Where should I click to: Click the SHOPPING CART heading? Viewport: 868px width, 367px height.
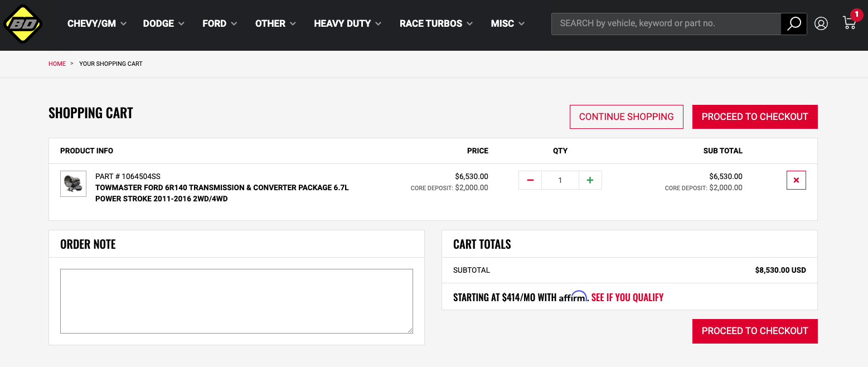point(91,113)
